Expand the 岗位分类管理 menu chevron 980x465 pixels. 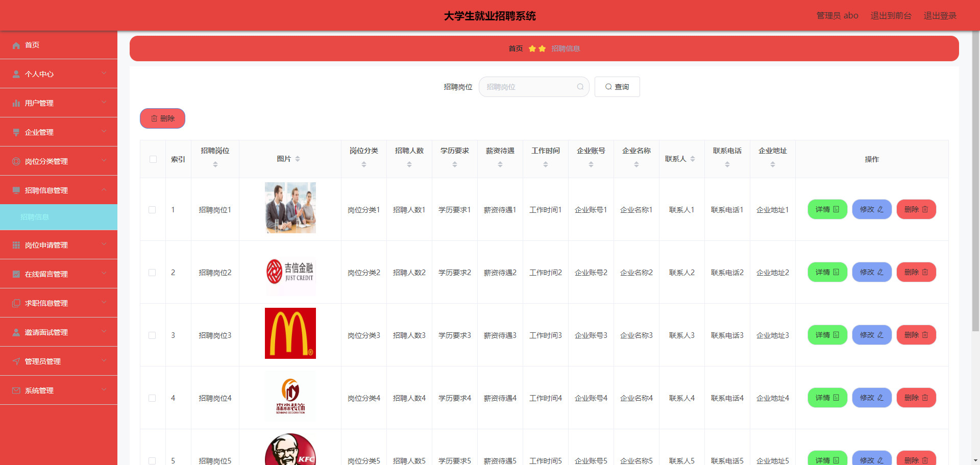104,160
